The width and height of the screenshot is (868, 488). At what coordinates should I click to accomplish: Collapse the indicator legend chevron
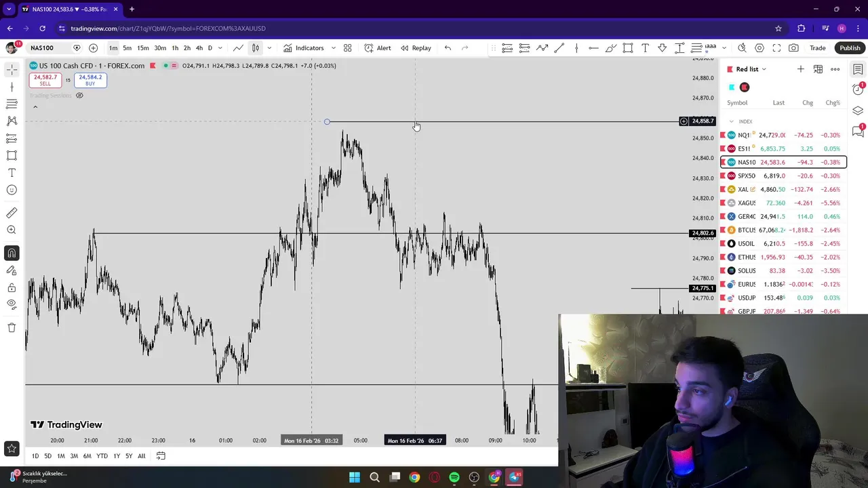35,106
